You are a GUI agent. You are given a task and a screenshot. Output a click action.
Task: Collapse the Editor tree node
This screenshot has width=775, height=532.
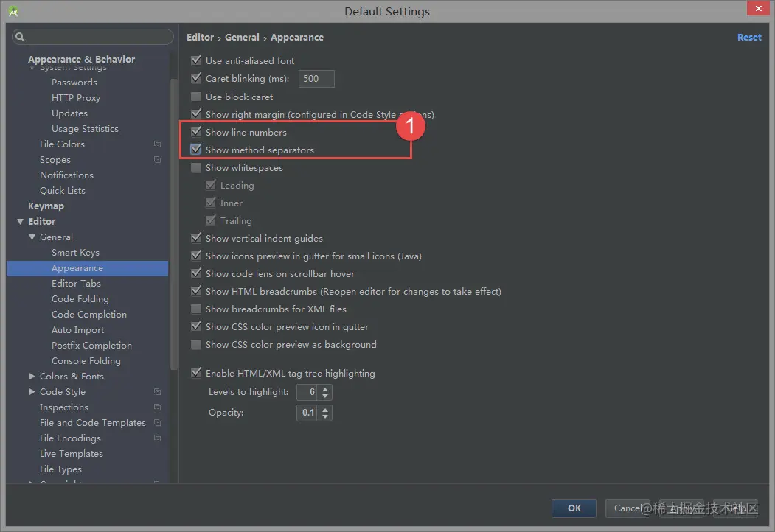tap(20, 222)
